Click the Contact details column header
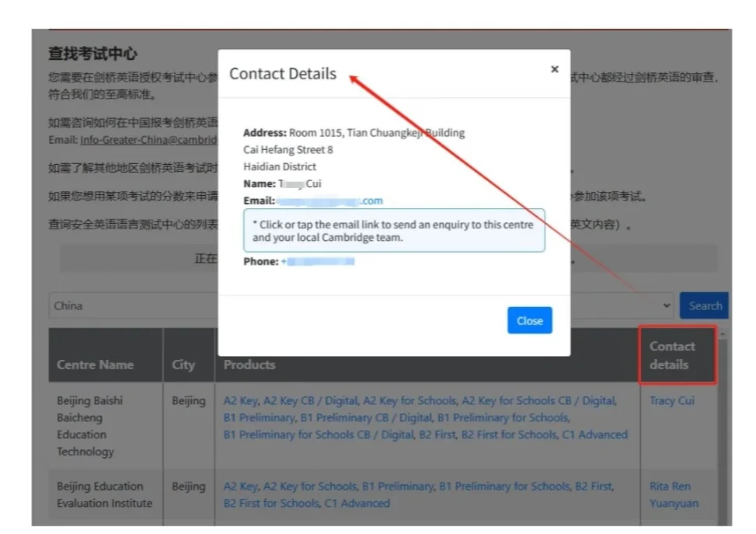Image resolution: width=756 pixels, height=534 pixels. (x=672, y=355)
